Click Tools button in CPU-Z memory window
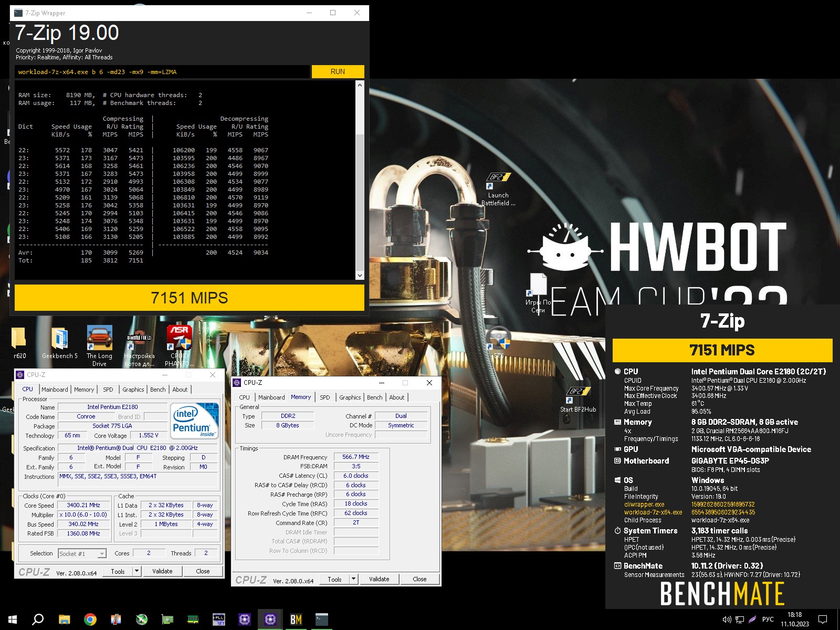The image size is (840, 630). (335, 579)
